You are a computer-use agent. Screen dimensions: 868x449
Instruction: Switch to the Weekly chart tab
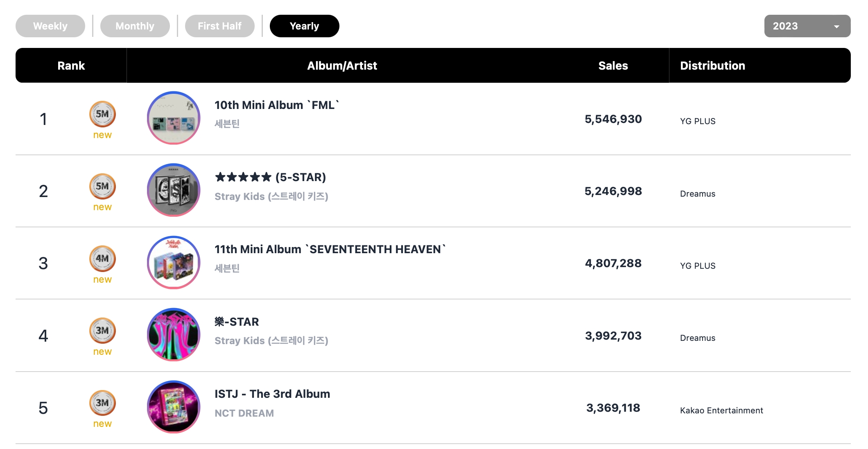(50, 26)
